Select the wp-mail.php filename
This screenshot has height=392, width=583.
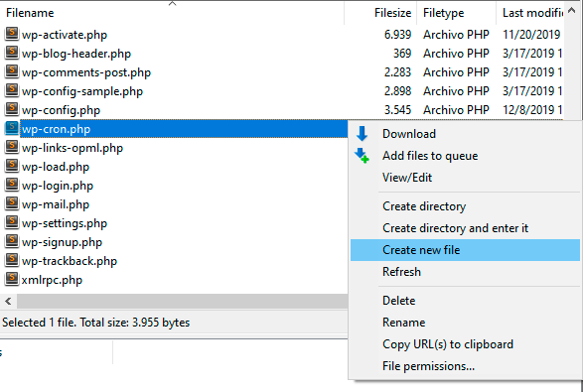point(56,204)
